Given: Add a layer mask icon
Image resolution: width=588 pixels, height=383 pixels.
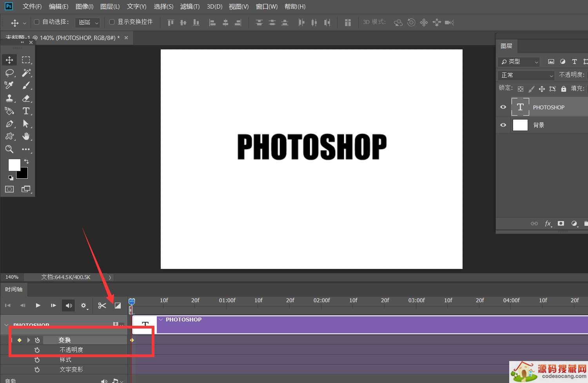Looking at the screenshot, I should click(561, 223).
